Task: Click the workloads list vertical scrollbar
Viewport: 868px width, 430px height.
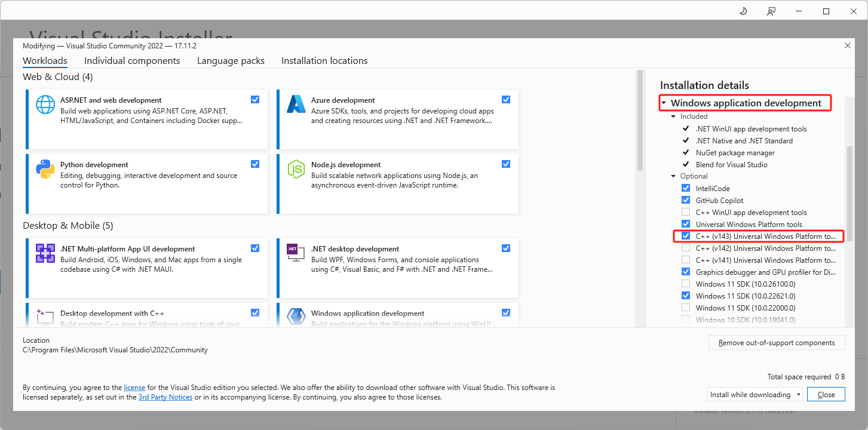Action: tap(640, 121)
